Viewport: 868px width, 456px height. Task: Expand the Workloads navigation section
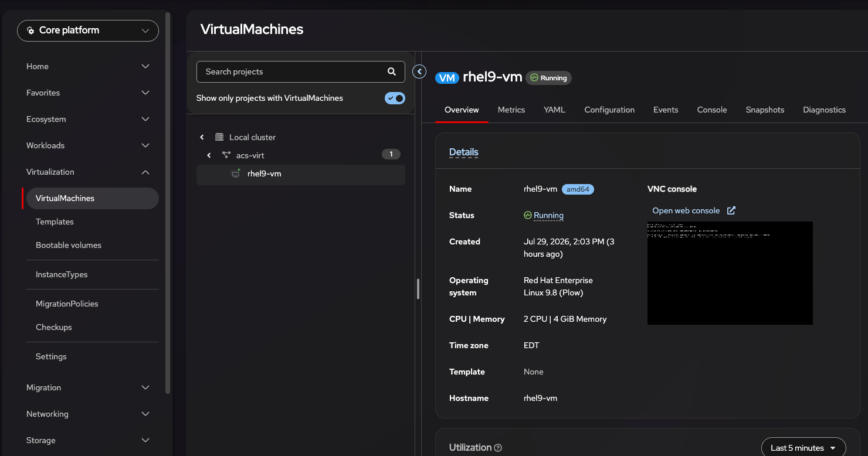88,145
